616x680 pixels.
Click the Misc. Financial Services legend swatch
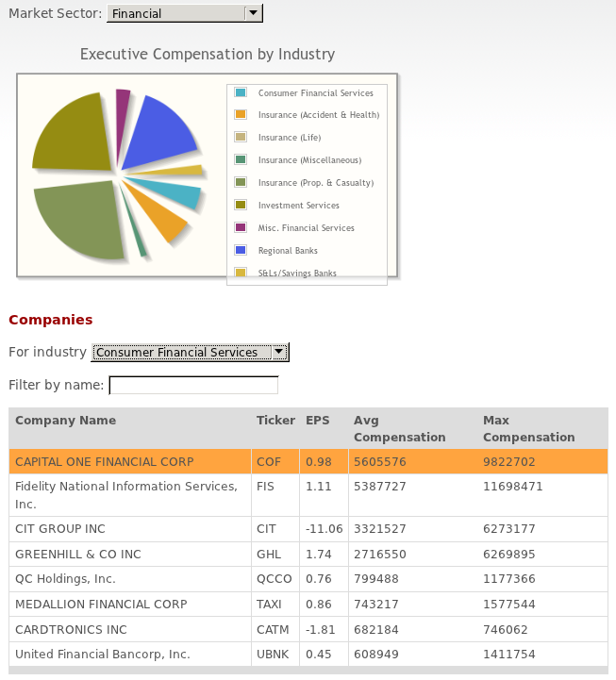(x=241, y=227)
